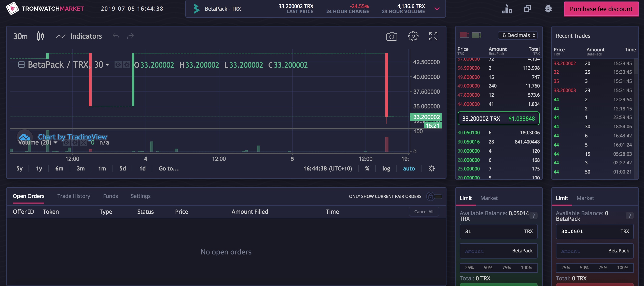Click buy price field showing 31

[x=498, y=232]
